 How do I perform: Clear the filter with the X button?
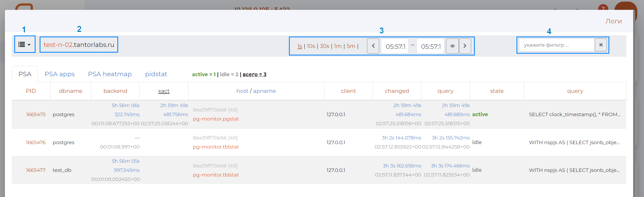601,45
